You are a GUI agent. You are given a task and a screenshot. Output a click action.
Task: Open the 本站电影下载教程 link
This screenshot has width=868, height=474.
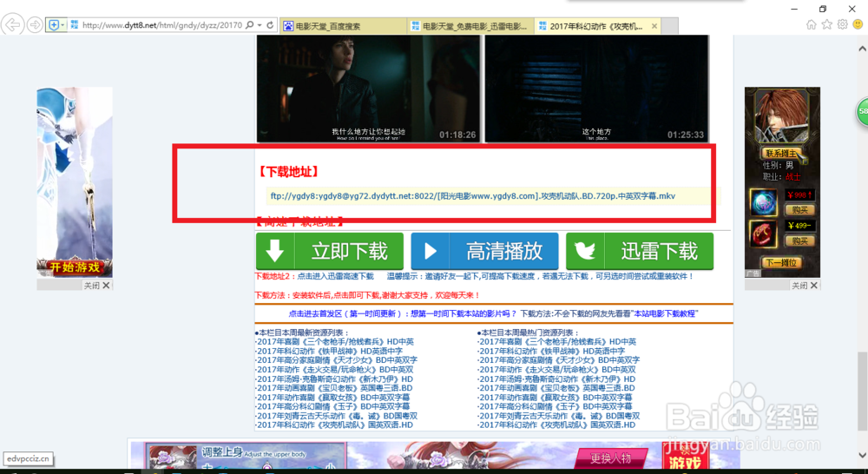[x=664, y=313]
